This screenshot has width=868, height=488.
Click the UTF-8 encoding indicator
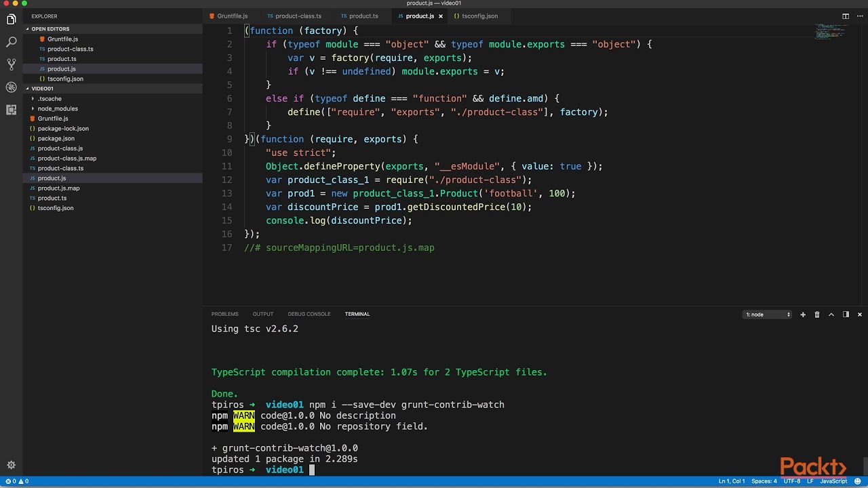[792, 481]
